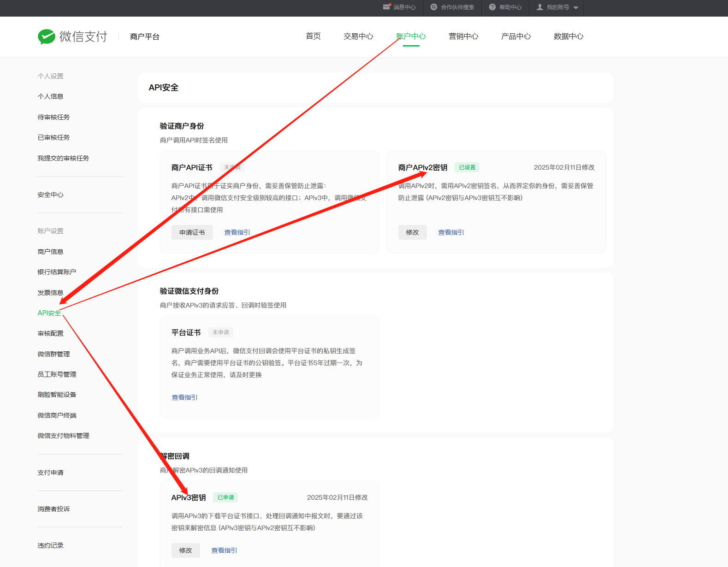
Task: Click 验证商户身份 section heading
Action: coord(182,126)
